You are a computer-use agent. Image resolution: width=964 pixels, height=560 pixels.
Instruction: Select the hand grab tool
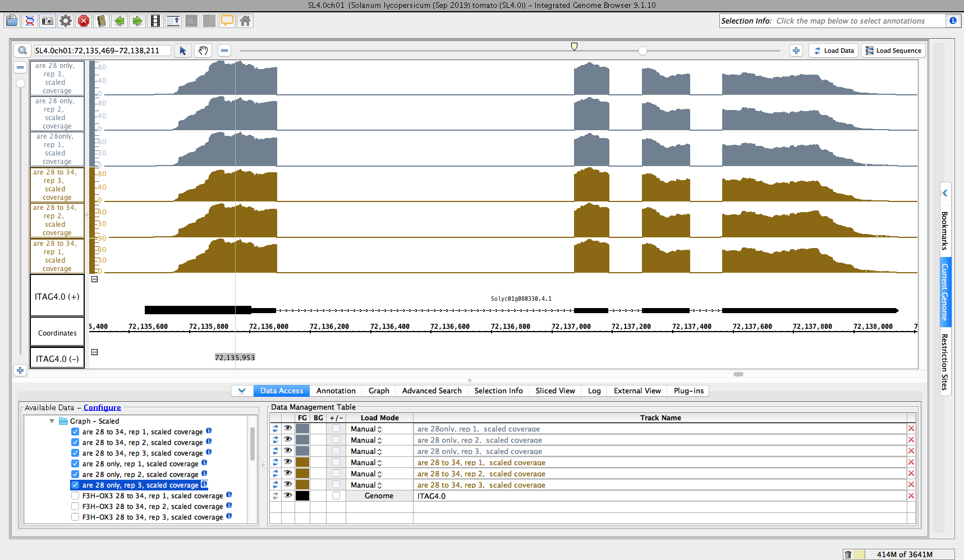pos(203,51)
